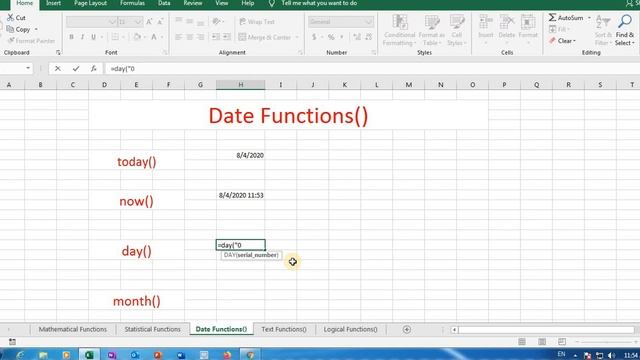
Task: Switch to Statistical Functions sheet
Action: tap(152, 329)
